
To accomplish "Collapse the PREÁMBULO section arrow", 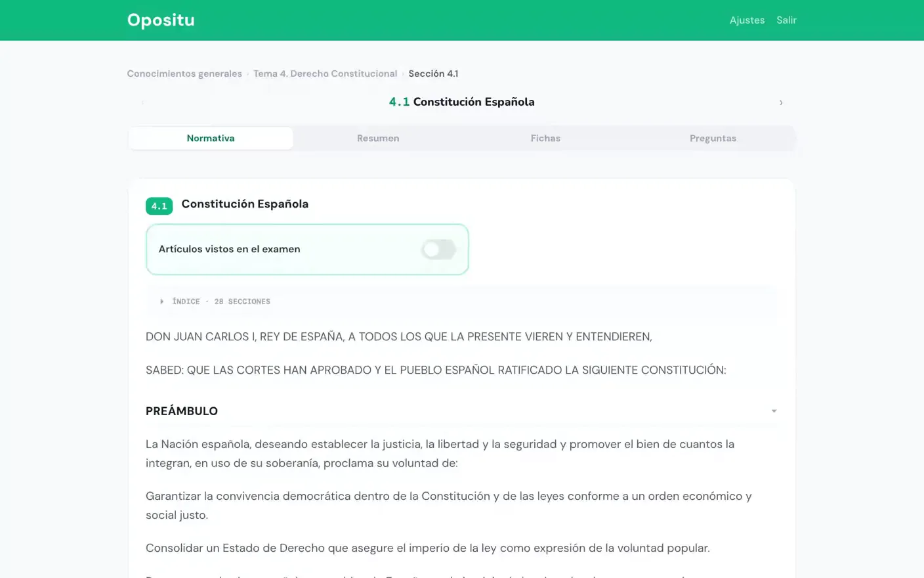I will 774,411.
